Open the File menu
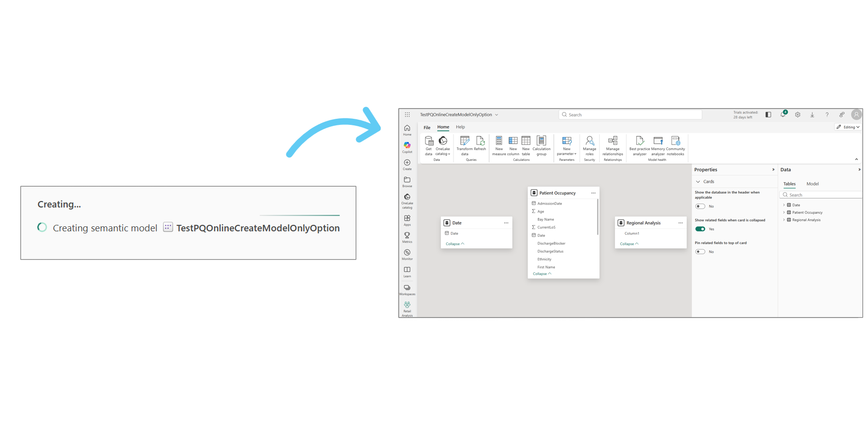868x442 pixels. tap(427, 127)
